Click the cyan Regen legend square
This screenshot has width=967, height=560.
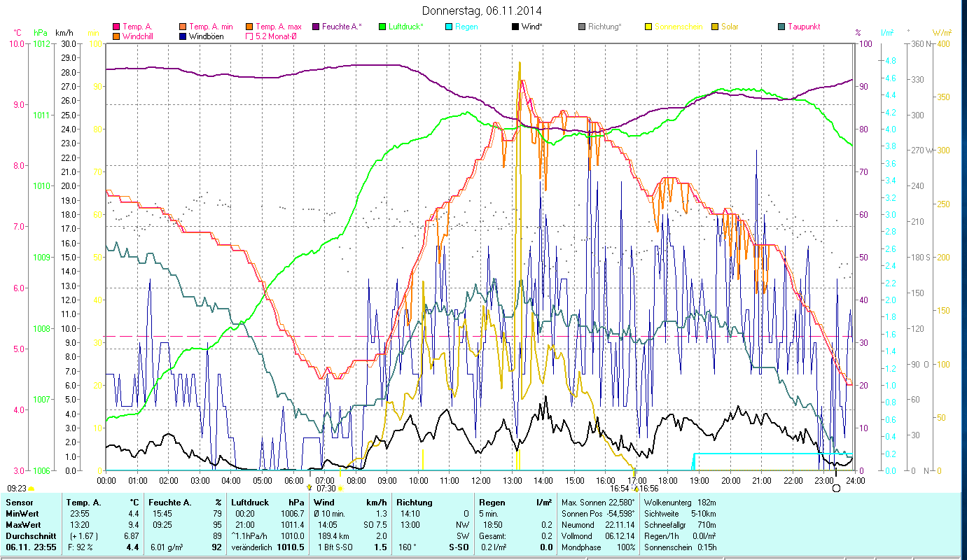448,27
